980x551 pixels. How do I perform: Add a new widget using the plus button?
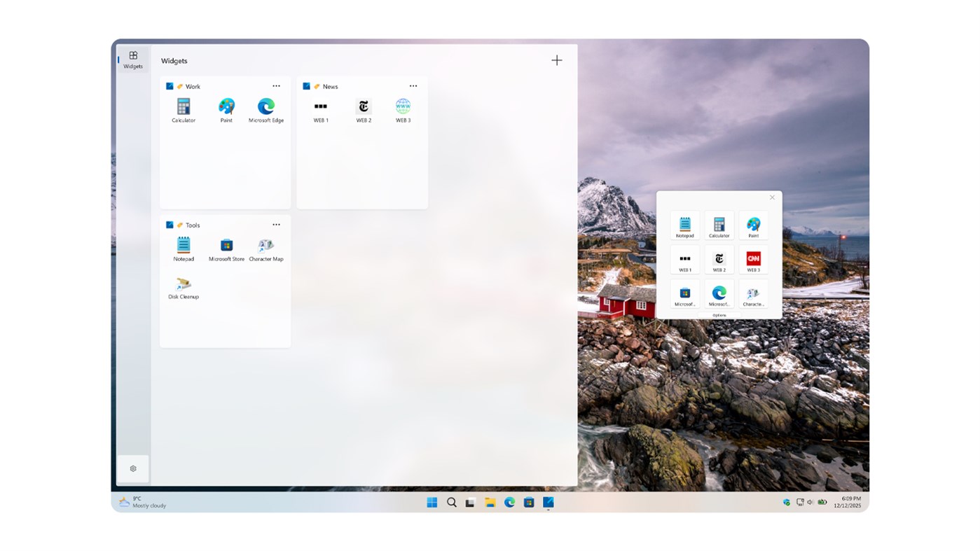click(556, 60)
